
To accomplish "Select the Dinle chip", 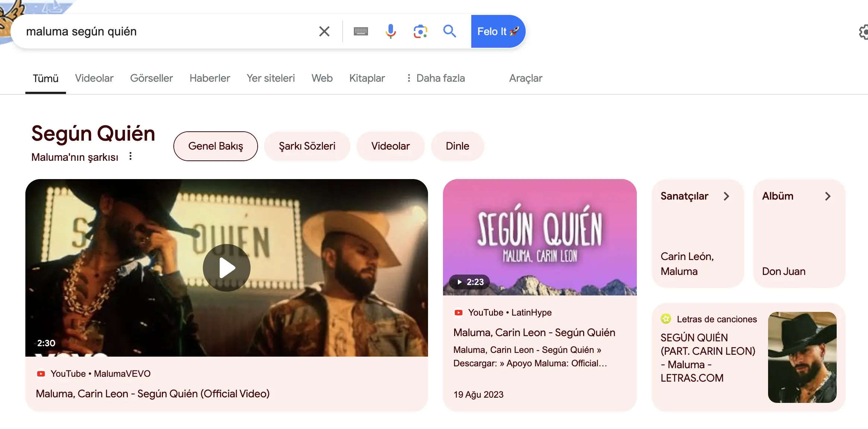I will coord(457,146).
